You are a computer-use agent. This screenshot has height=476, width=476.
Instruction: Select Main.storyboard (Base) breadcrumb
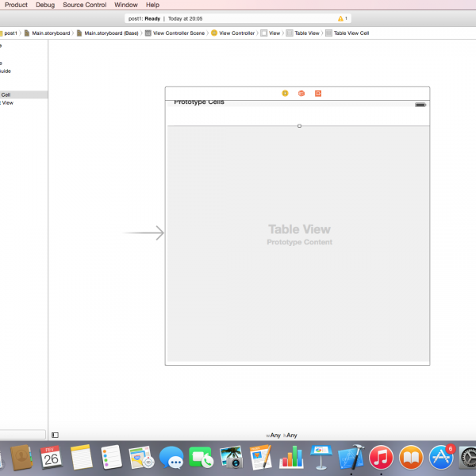click(108, 33)
